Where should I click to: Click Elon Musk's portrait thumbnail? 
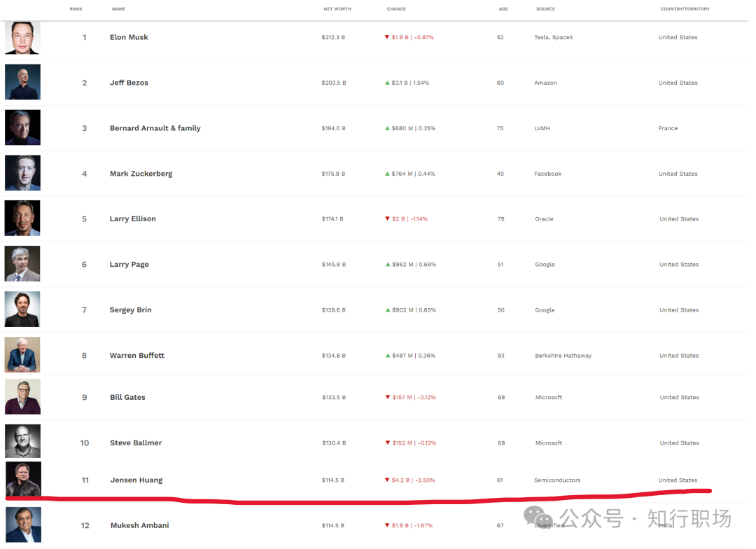[22, 38]
